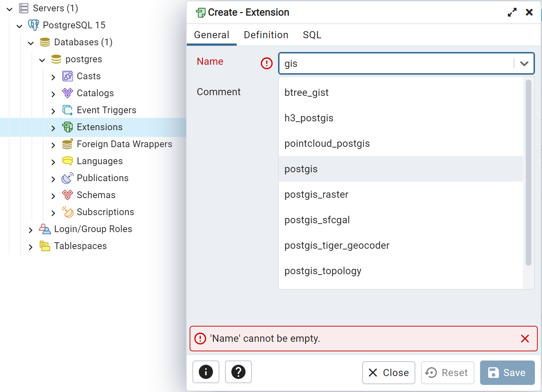Click the dropdown list scrollbar

[x=529, y=172]
